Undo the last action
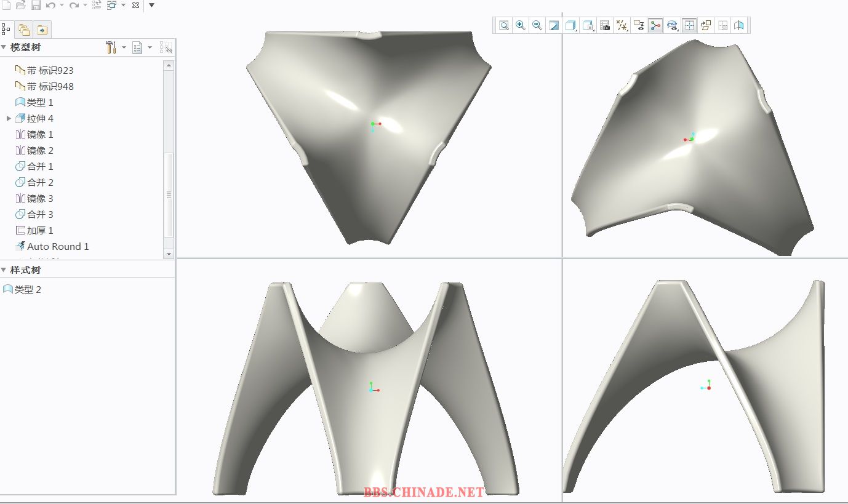 click(x=50, y=5)
